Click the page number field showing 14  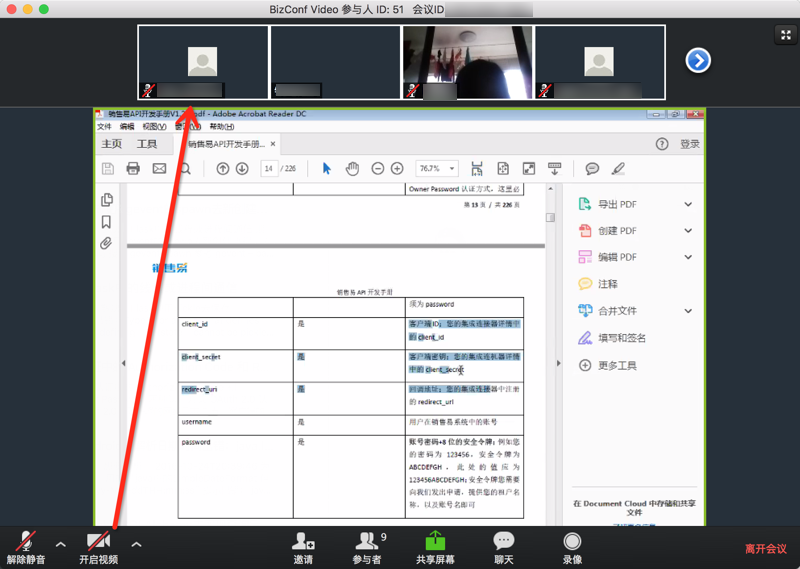pyautogui.click(x=269, y=168)
